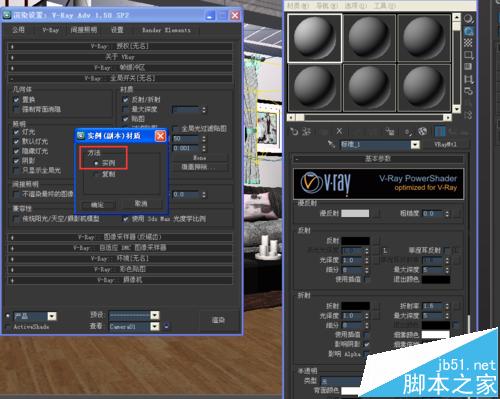Click the 折射率 value field
The width and height of the screenshot is (500, 399).
point(433,306)
